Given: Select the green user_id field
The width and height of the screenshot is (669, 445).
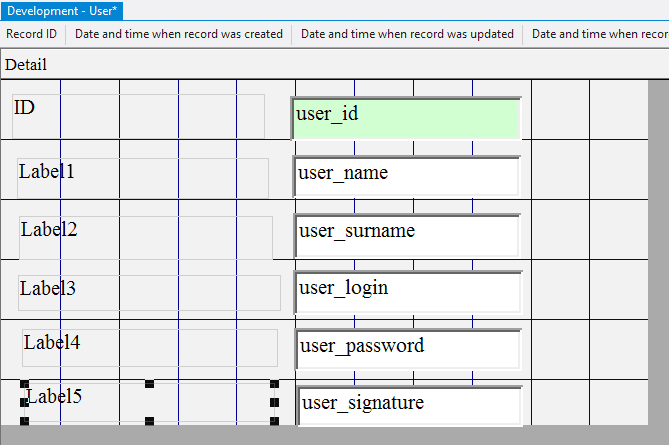Looking at the screenshot, I should (x=406, y=118).
